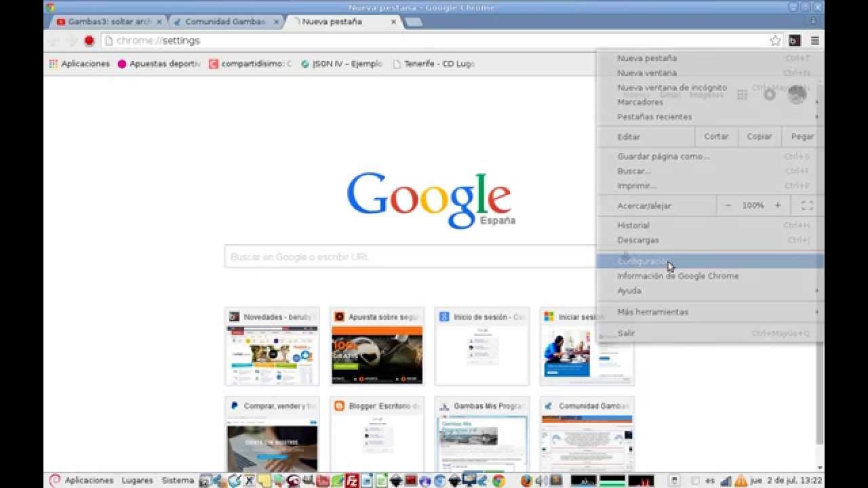Close the Comunidad Gambas tab
The height and width of the screenshot is (488, 868).
tap(277, 22)
